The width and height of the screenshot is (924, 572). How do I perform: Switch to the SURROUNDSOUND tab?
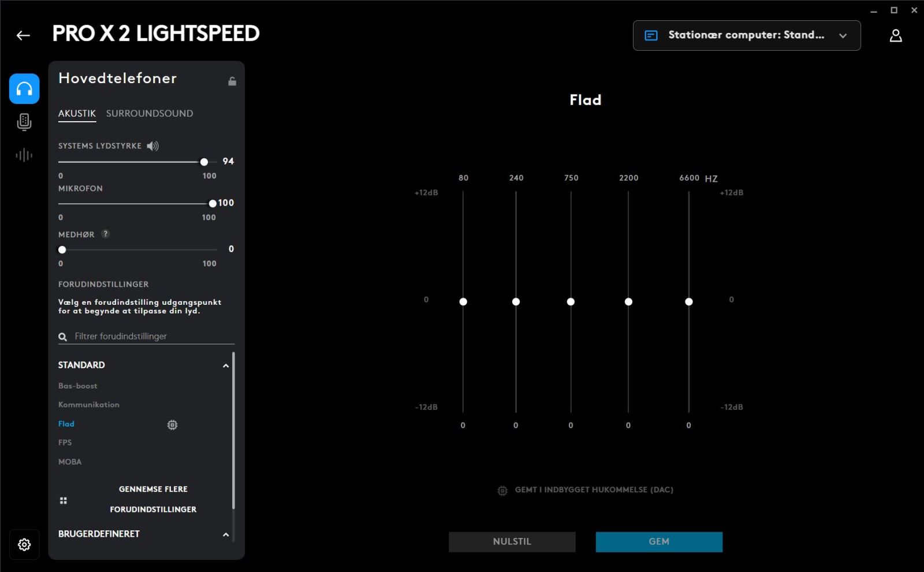pyautogui.click(x=150, y=114)
